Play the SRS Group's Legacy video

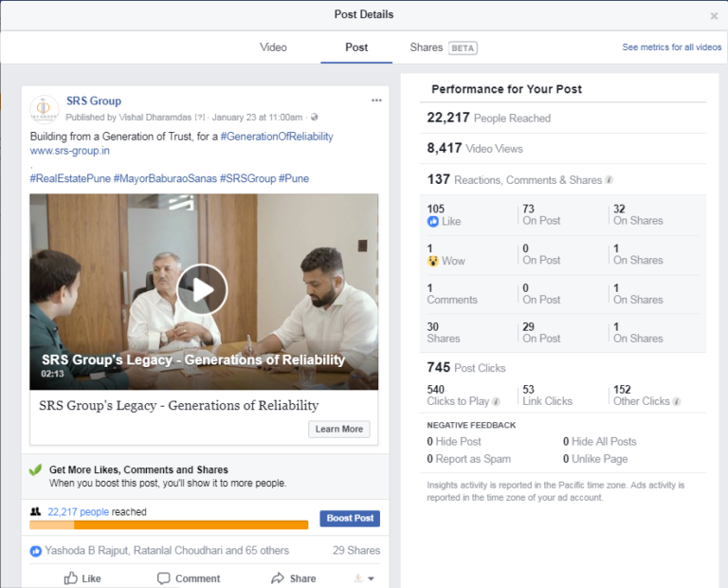coord(202,290)
